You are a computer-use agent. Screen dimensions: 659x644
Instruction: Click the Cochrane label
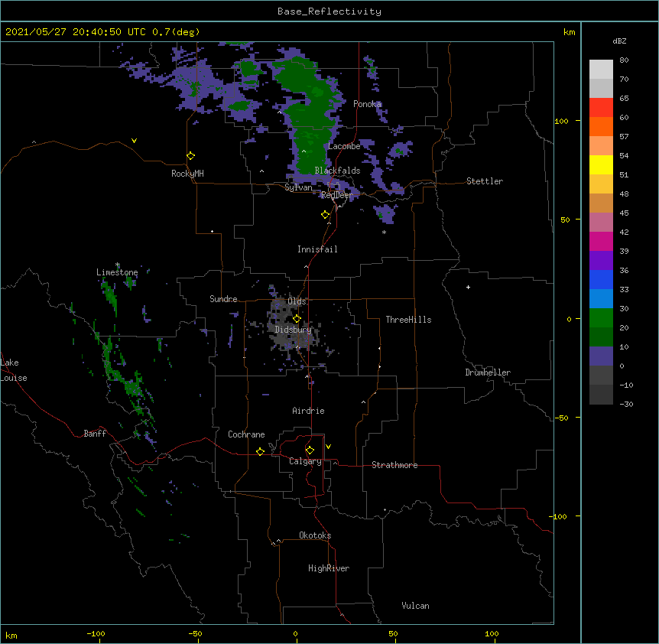tap(246, 434)
